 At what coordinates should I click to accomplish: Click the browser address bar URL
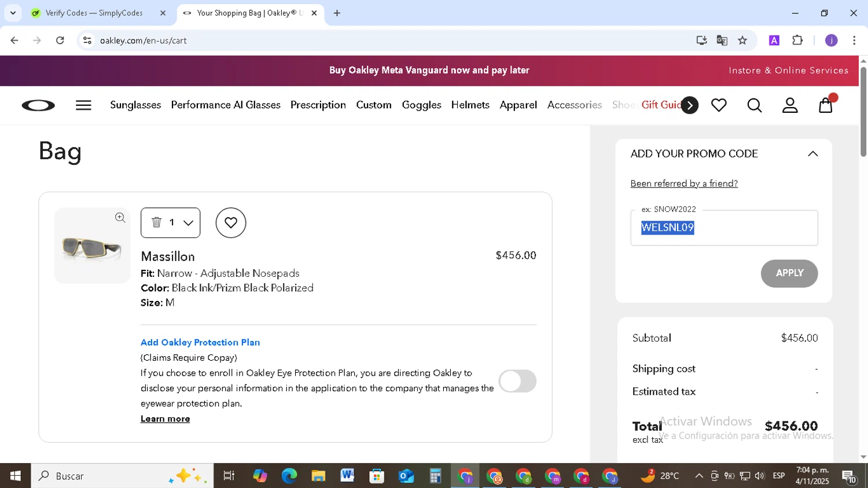(144, 41)
